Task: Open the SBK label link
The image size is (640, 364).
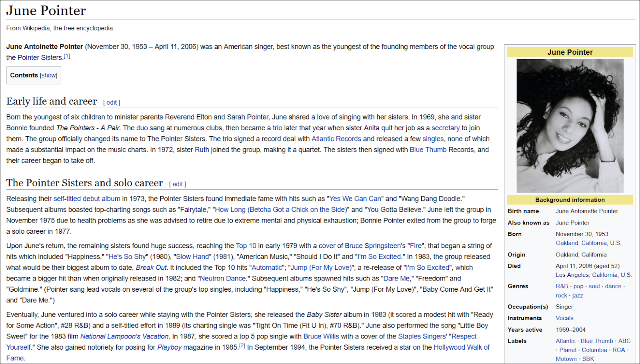Action: 588,359
